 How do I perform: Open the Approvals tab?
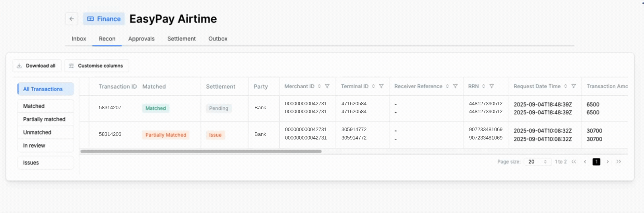tap(141, 39)
